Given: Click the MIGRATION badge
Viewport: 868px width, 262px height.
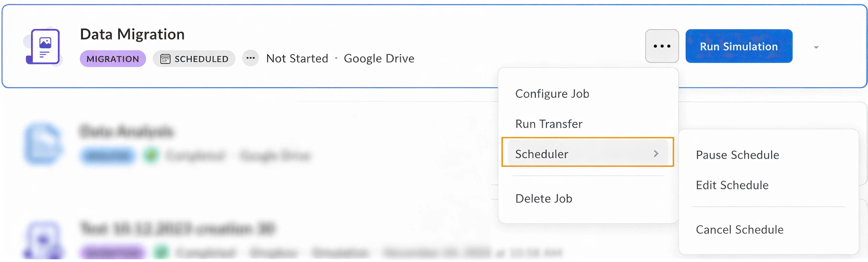Looking at the screenshot, I should [113, 58].
